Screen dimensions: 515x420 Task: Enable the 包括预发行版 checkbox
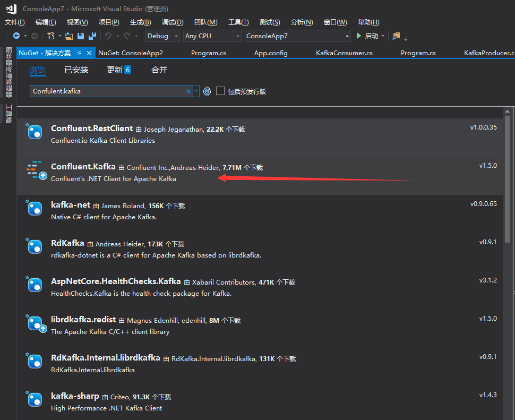tap(220, 91)
